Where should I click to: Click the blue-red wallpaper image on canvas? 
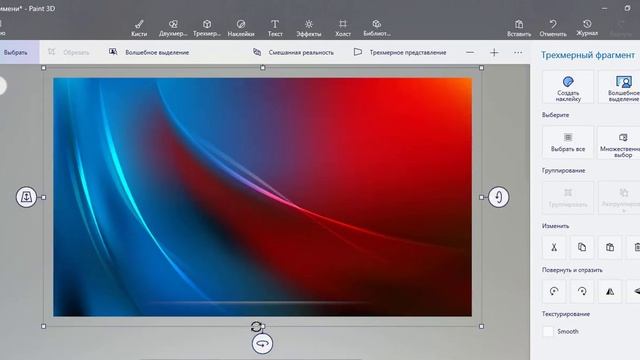(x=262, y=197)
